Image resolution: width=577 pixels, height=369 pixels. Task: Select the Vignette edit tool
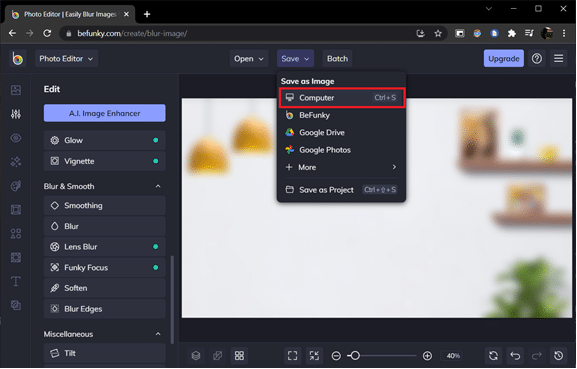(105, 162)
